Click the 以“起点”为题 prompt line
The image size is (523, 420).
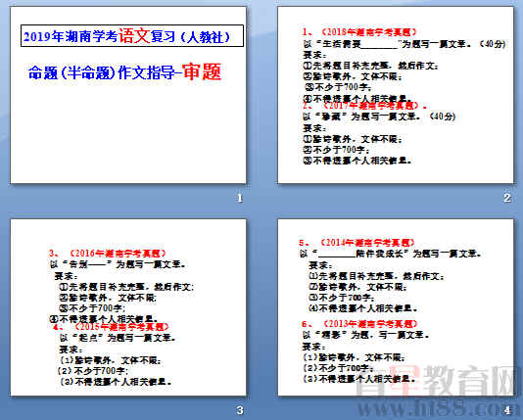[x=118, y=338]
